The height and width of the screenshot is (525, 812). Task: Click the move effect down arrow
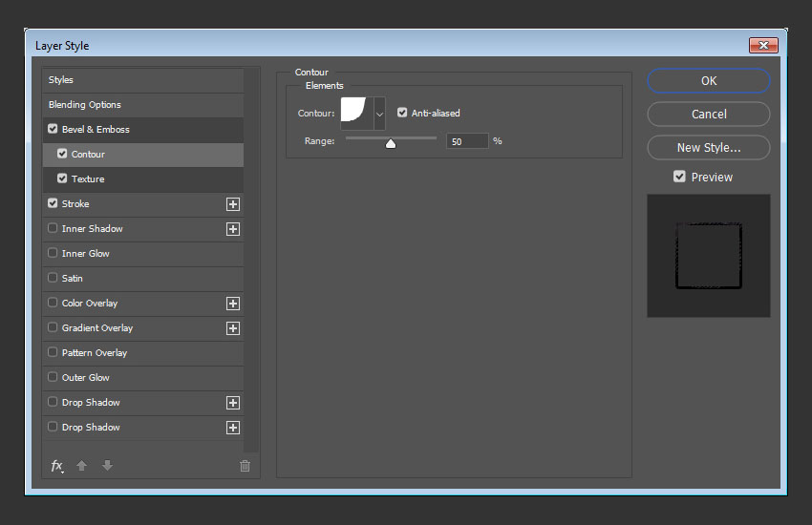107,466
